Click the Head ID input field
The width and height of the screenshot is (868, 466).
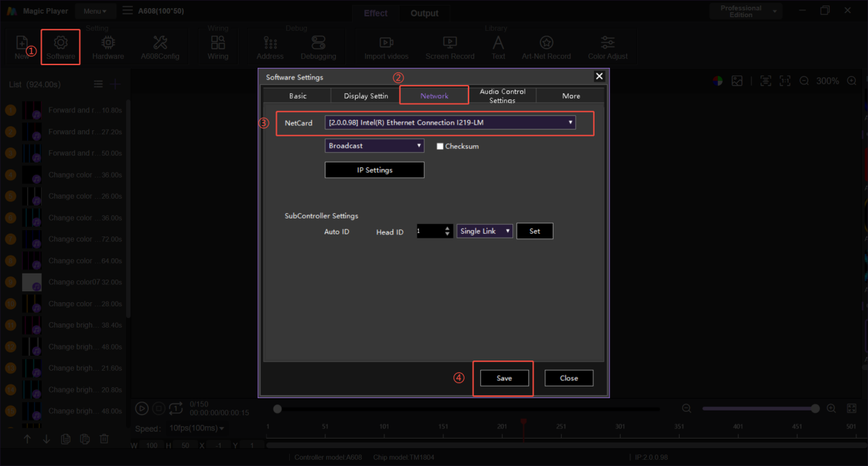pos(430,232)
